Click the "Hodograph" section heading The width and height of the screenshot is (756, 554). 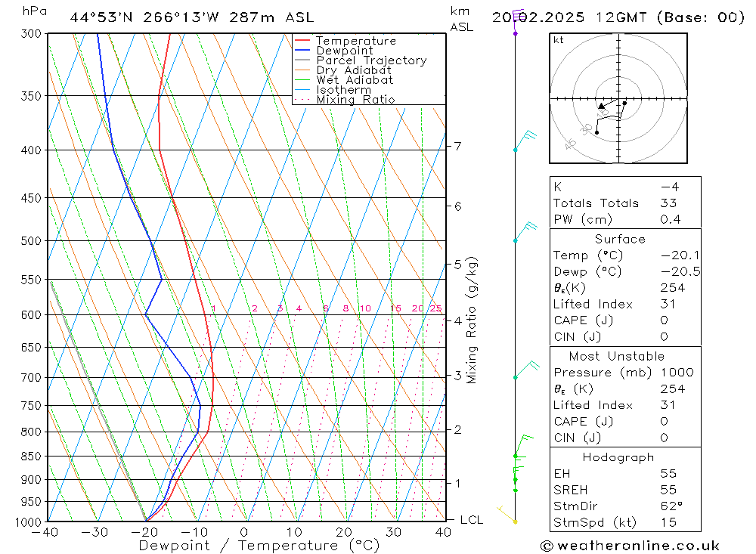[x=618, y=457]
